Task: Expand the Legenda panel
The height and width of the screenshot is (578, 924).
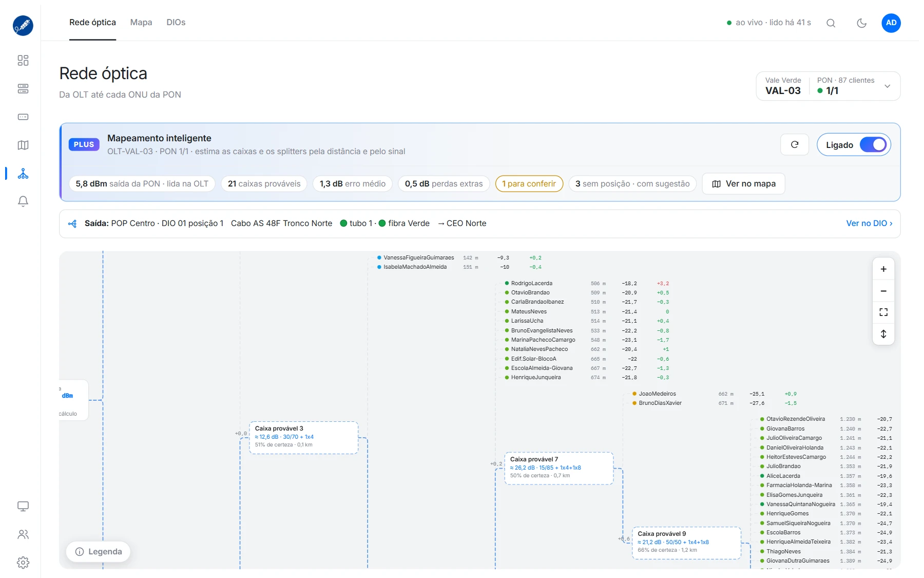Action: tap(98, 551)
